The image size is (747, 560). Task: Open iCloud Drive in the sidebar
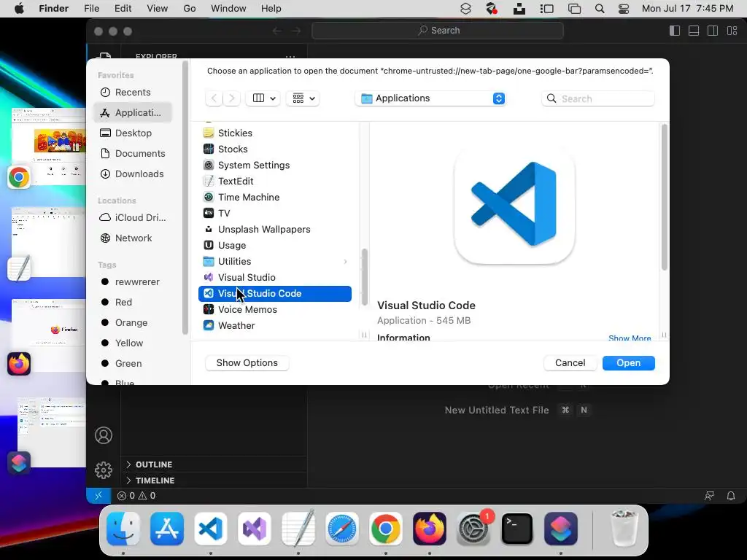[x=133, y=217]
